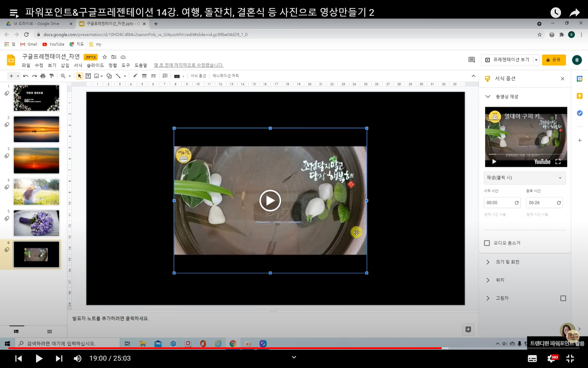Open Google Keep side panel icon

[x=580, y=96]
